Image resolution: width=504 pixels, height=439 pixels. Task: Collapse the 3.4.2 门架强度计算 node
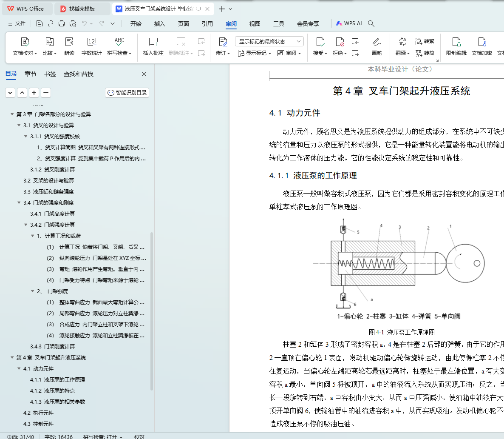pos(26,224)
